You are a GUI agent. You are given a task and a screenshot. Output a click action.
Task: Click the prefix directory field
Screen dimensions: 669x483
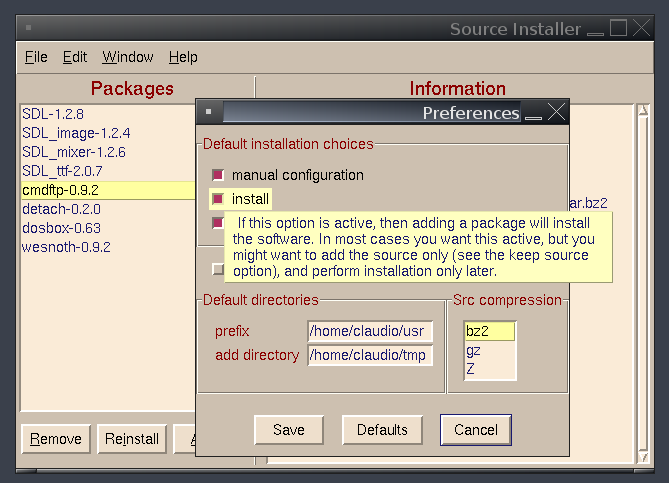[370, 331]
